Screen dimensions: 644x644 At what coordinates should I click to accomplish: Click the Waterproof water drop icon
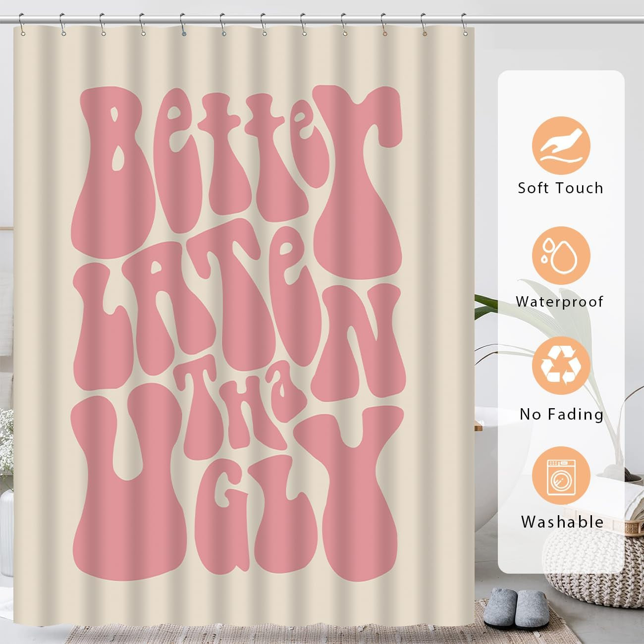(x=561, y=256)
